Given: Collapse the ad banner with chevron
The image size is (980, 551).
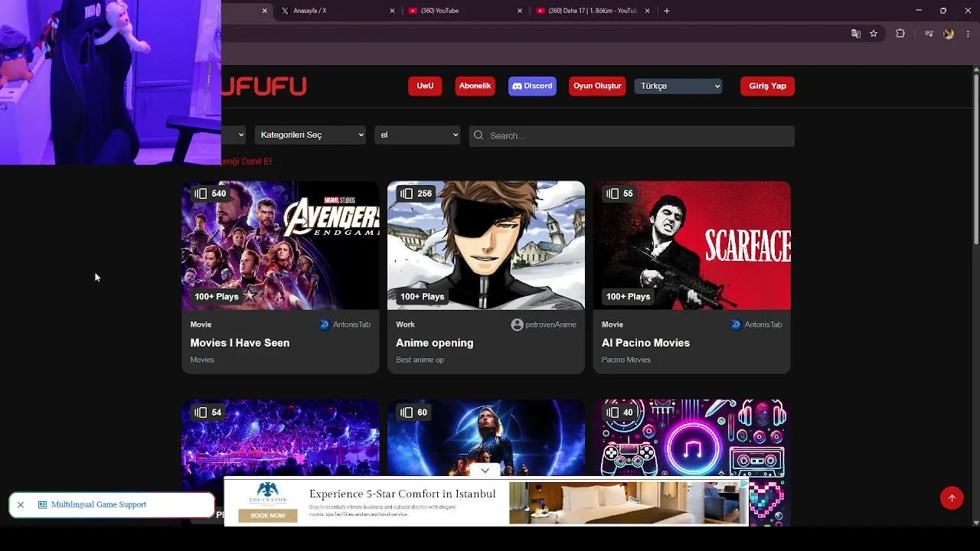Looking at the screenshot, I should coord(485,471).
